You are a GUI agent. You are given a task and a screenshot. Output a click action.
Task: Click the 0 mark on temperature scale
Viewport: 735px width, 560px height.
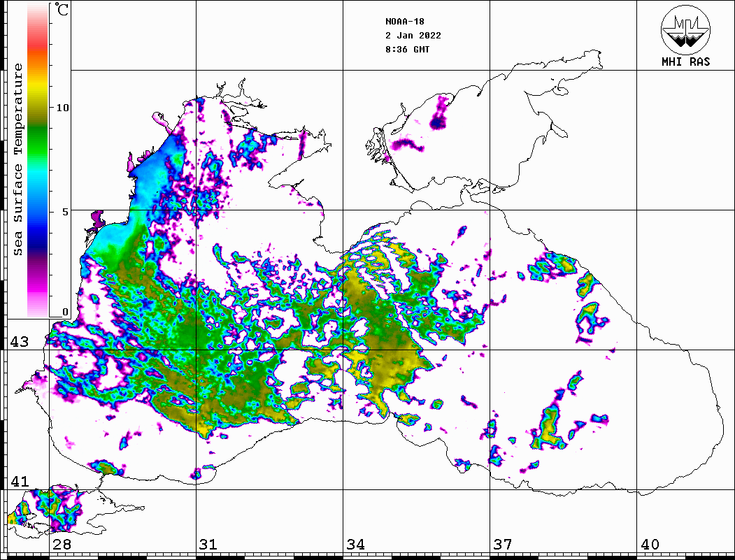click(65, 312)
